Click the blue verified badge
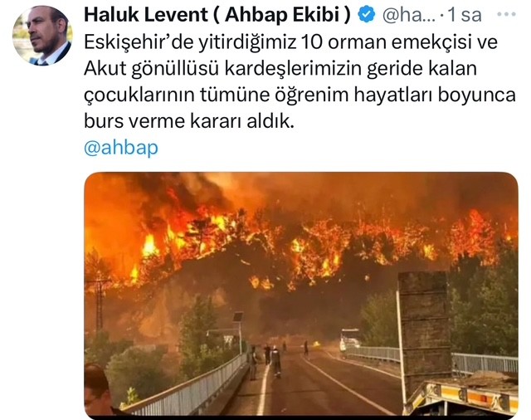Screen dimensions: 531x420 click(367, 15)
